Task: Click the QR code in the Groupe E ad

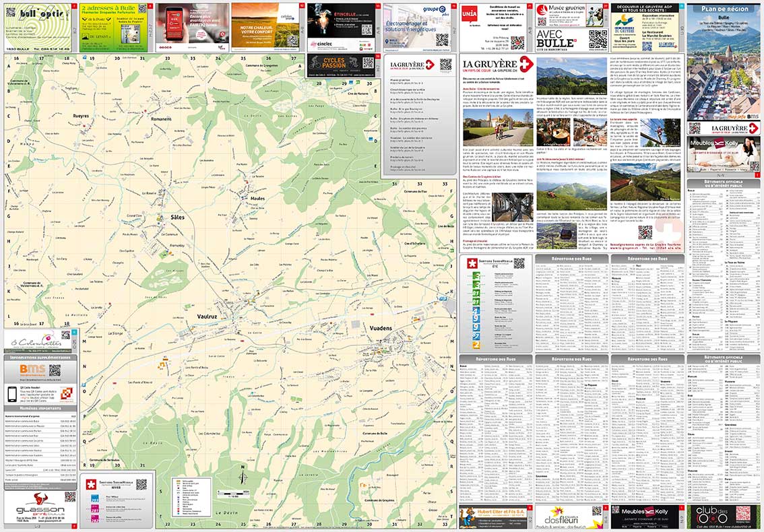Action: click(442, 40)
